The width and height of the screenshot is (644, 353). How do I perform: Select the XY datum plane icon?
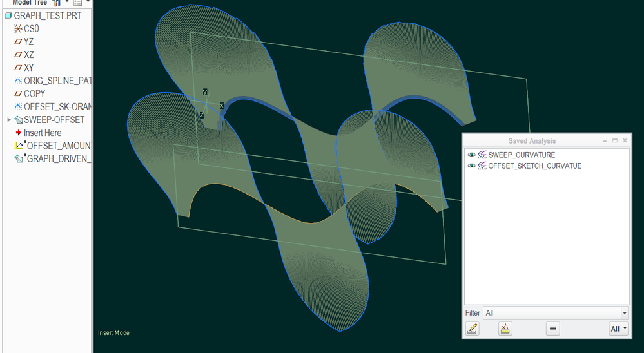tap(18, 68)
